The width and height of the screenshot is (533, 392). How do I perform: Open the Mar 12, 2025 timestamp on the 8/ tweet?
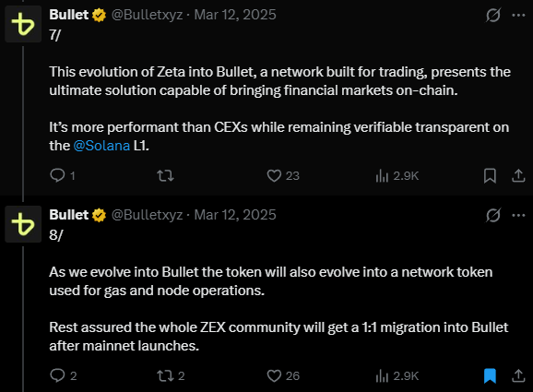click(x=235, y=215)
